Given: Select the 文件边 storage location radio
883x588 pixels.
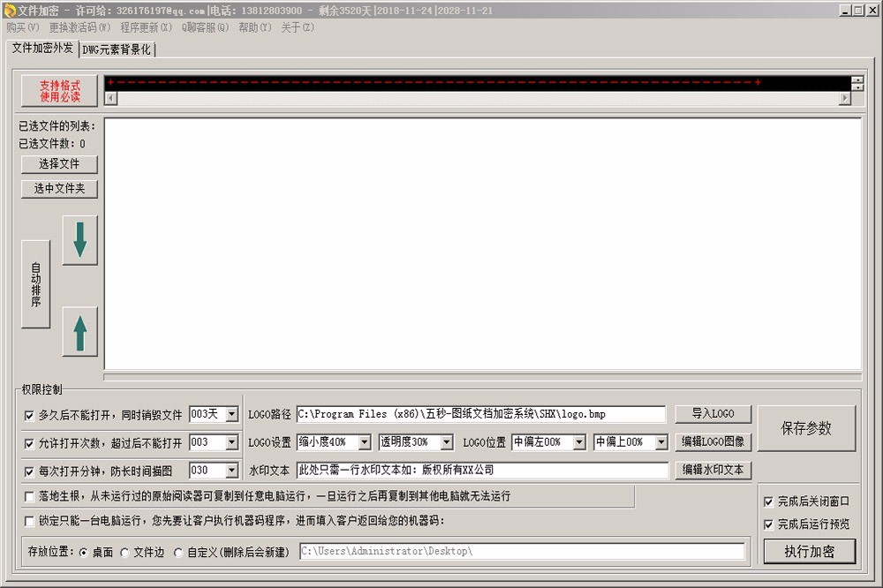Looking at the screenshot, I should coord(125,553).
